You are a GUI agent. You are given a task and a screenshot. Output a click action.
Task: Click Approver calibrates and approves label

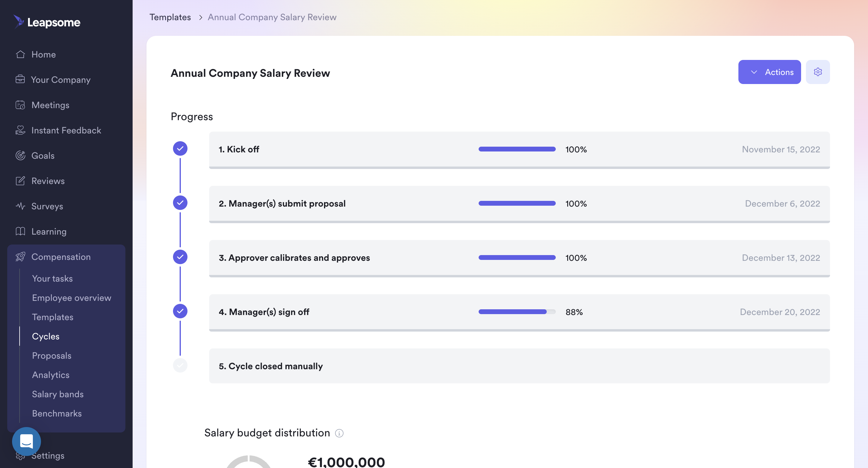(294, 257)
